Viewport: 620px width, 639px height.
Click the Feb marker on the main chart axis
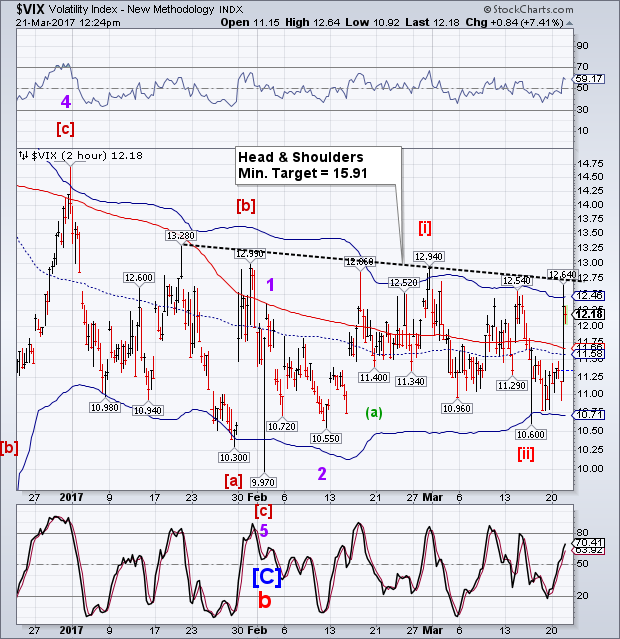(x=256, y=497)
